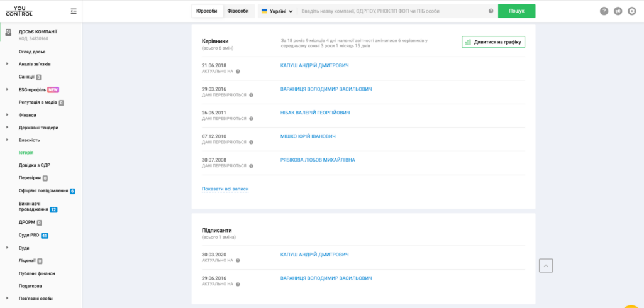Click info icon next to 21.06.2018 'Актуально на'
Viewport: 644px width, 308px height.
point(238,72)
